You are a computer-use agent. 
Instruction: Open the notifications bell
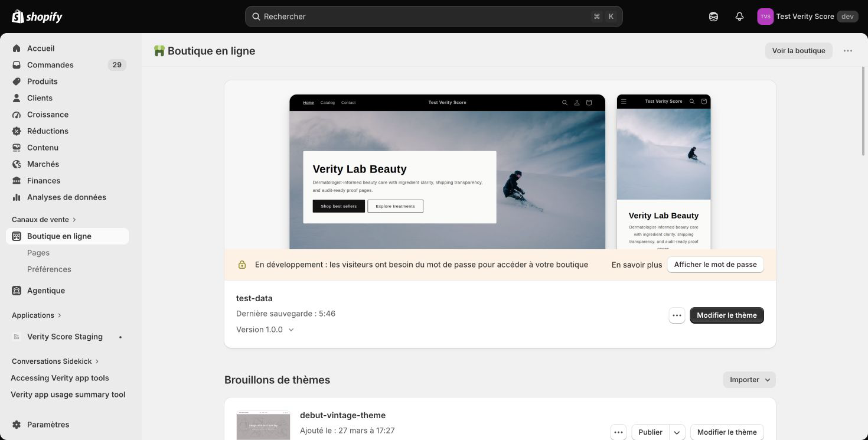tap(739, 17)
